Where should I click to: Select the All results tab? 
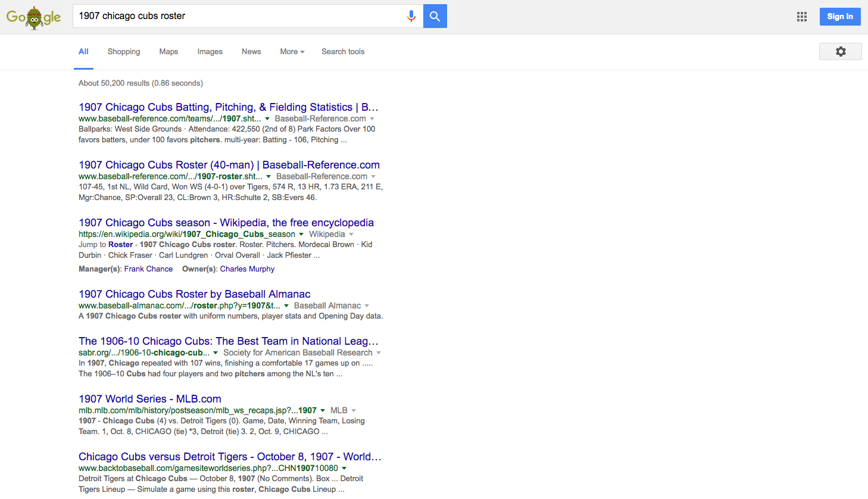coord(83,52)
